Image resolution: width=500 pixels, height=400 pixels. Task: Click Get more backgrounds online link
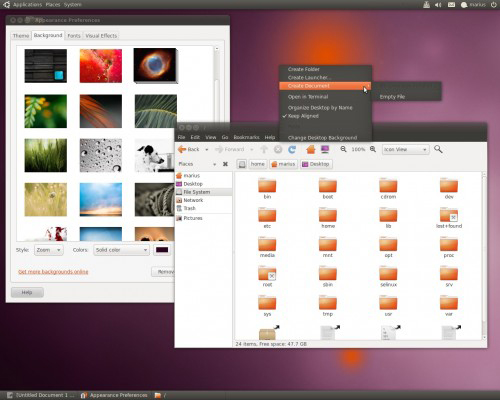(53, 272)
